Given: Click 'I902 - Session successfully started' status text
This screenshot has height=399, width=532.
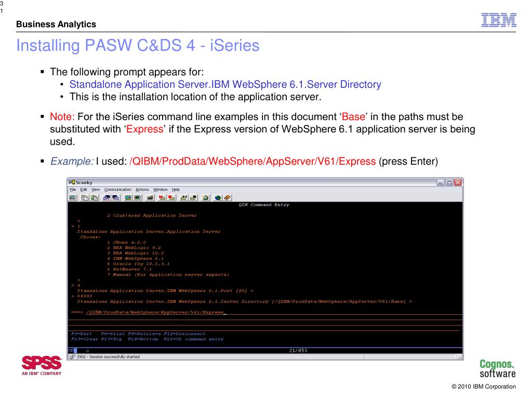Looking at the screenshot, I should 108,356.
